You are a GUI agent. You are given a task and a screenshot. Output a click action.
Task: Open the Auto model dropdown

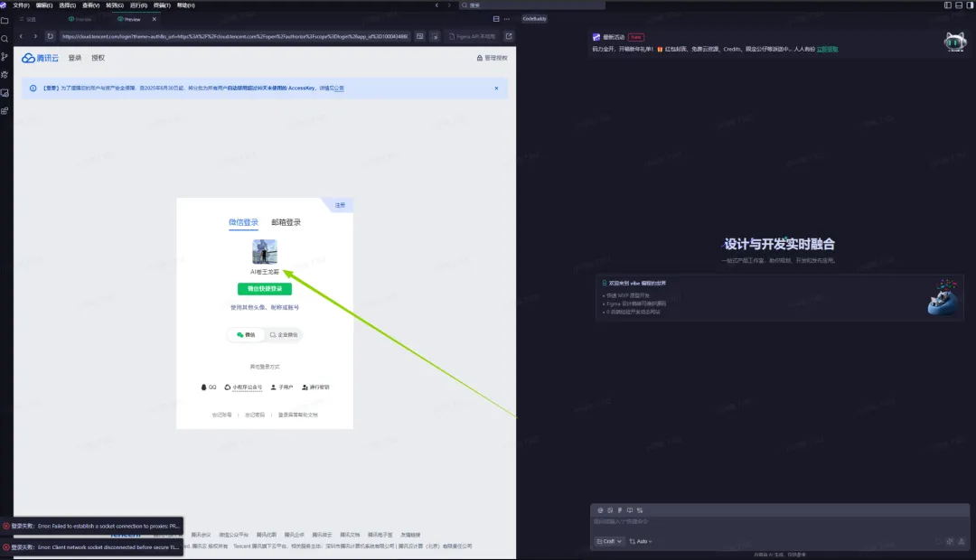[641, 541]
